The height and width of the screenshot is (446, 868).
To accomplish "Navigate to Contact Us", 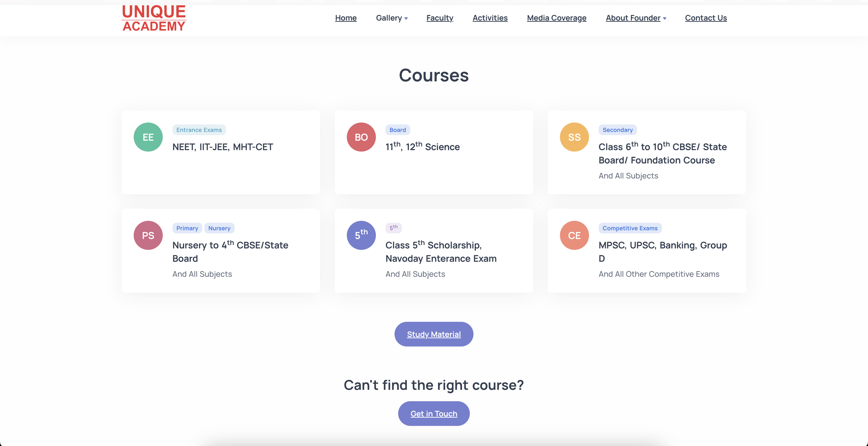I will tap(705, 18).
